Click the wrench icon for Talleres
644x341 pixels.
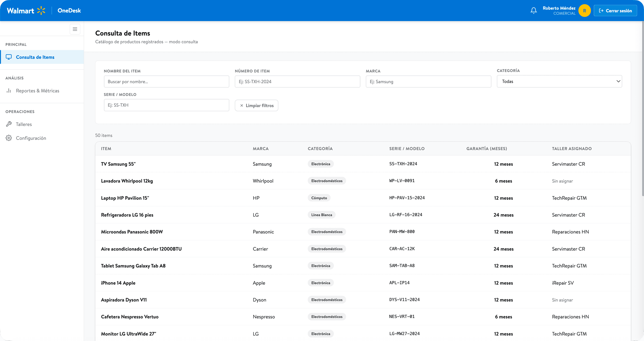[x=9, y=124]
